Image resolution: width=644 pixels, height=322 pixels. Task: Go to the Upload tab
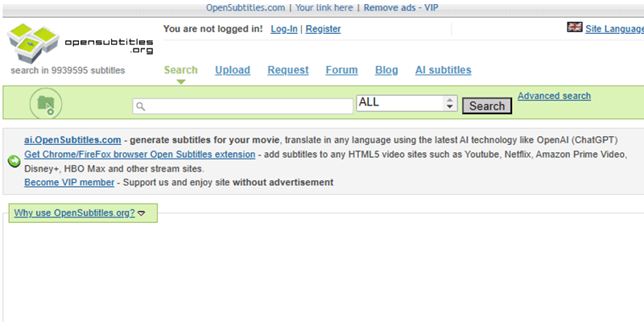click(x=233, y=70)
